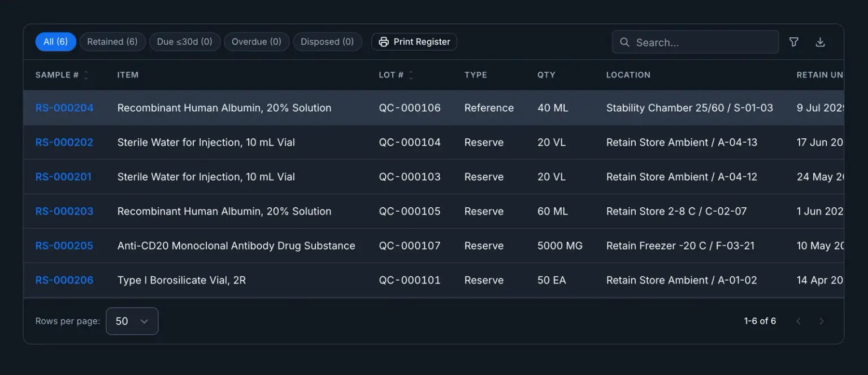Click the Reference type cell
The height and width of the screenshot is (375, 868).
(489, 108)
